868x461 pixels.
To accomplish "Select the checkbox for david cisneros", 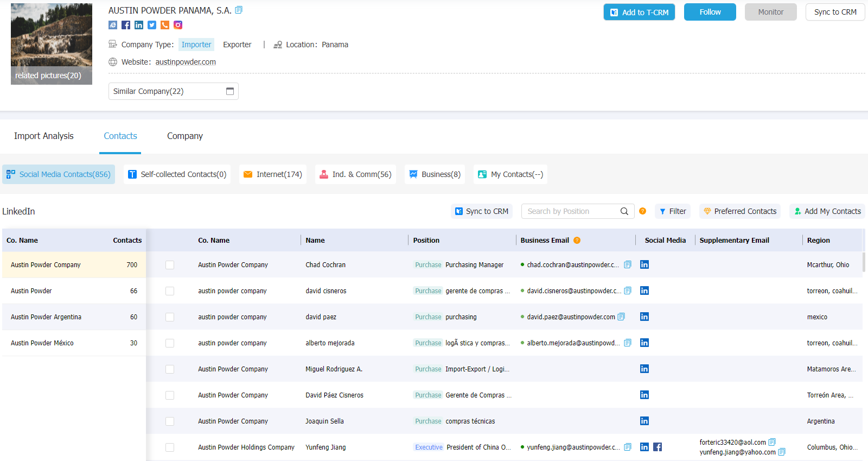I will [170, 291].
